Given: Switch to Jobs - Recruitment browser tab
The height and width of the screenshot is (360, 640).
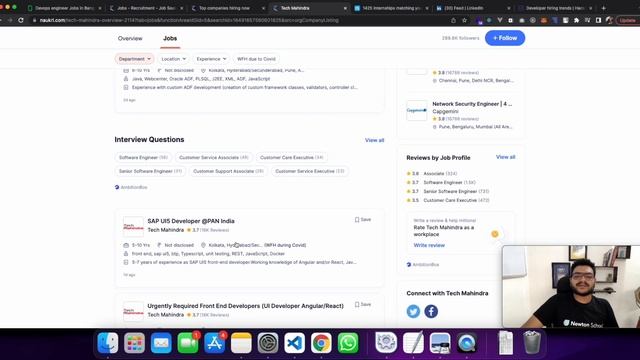Looking at the screenshot, I should click(x=146, y=8).
